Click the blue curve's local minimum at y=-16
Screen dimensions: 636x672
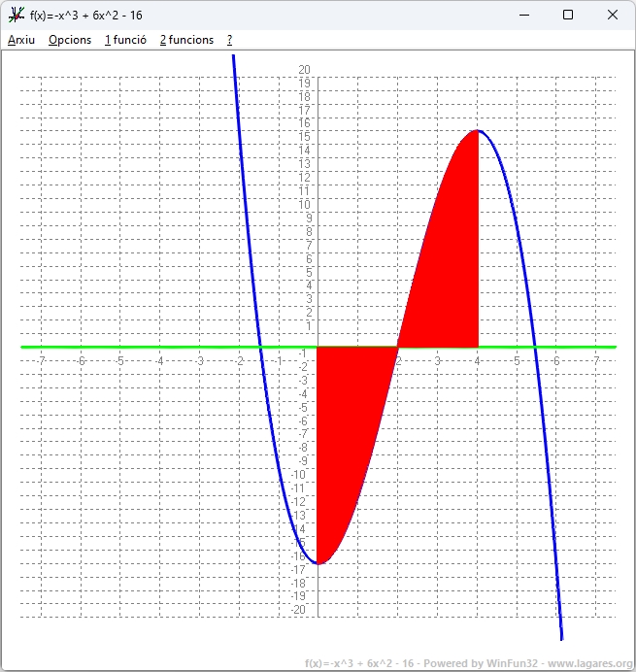point(318,562)
